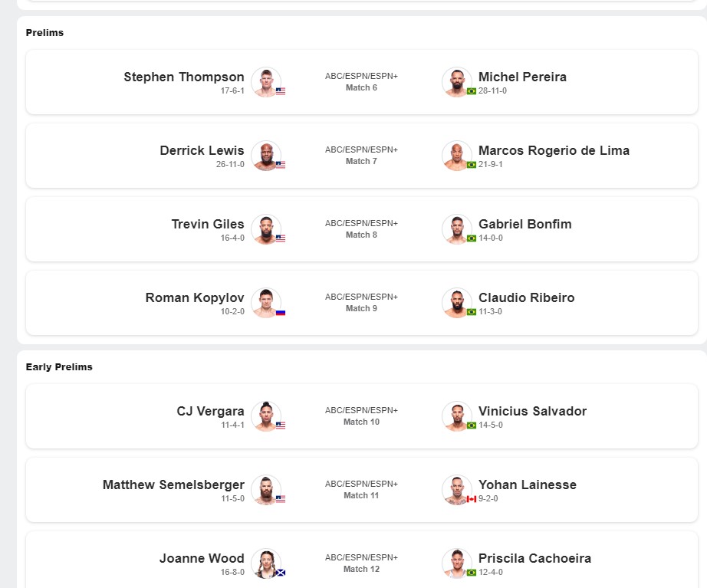707x588 pixels.
Task: Click Trevin Giles's fighter headshot
Action: (x=265, y=228)
